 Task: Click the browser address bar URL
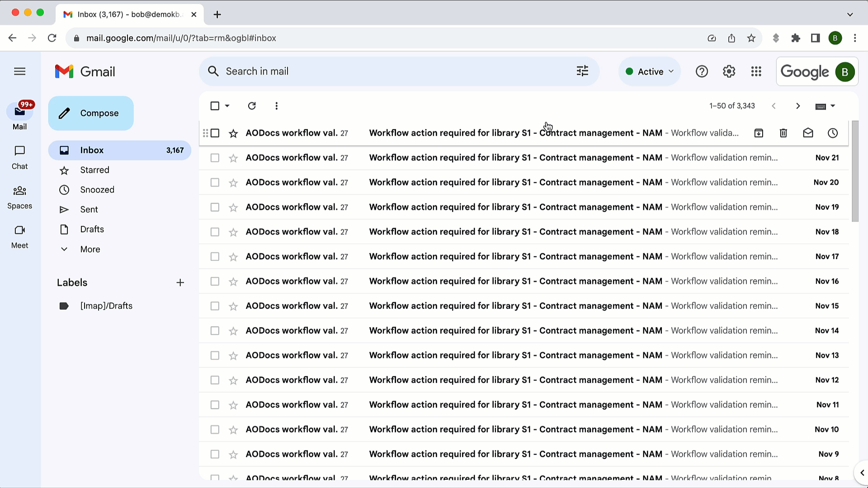[181, 38]
